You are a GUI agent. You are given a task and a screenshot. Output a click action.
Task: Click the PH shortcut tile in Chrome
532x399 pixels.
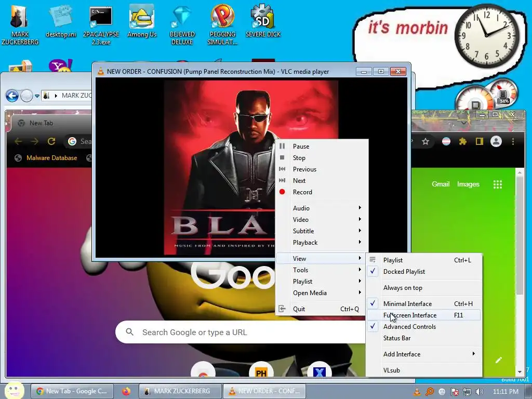(x=261, y=371)
